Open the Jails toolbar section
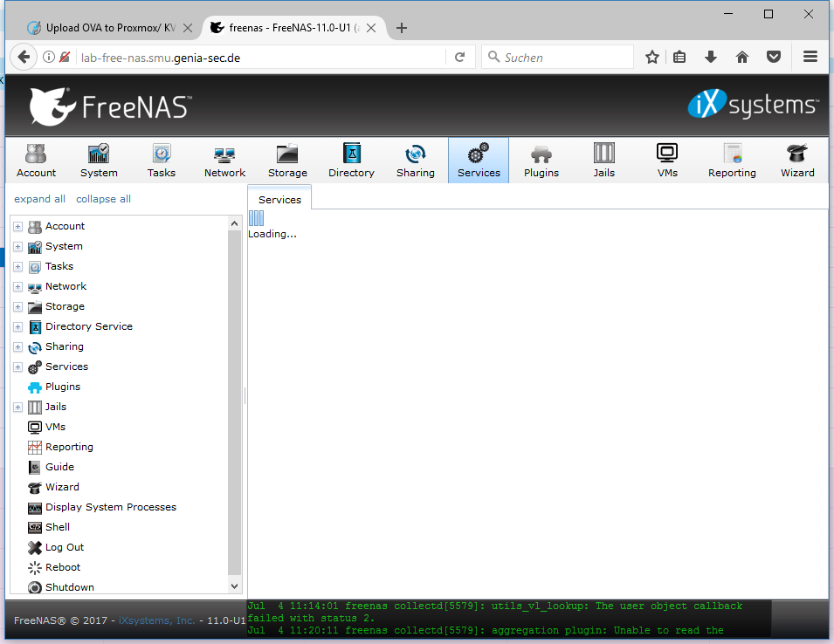Viewport: 834px width, 644px height. click(603, 161)
